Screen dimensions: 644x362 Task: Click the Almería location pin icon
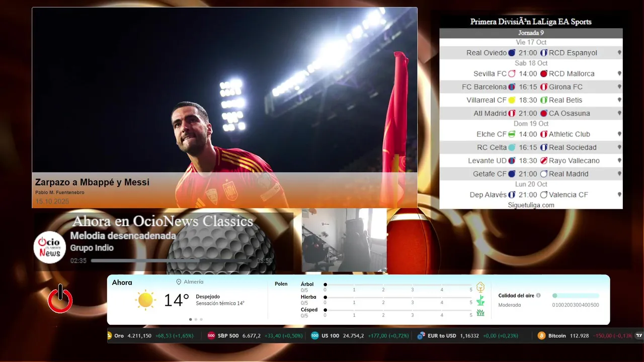tap(179, 282)
